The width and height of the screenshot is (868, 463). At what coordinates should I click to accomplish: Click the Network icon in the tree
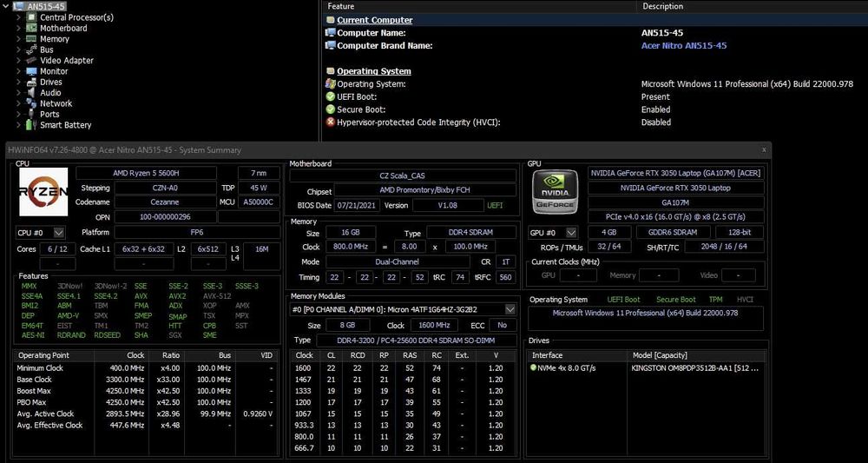click(x=32, y=103)
